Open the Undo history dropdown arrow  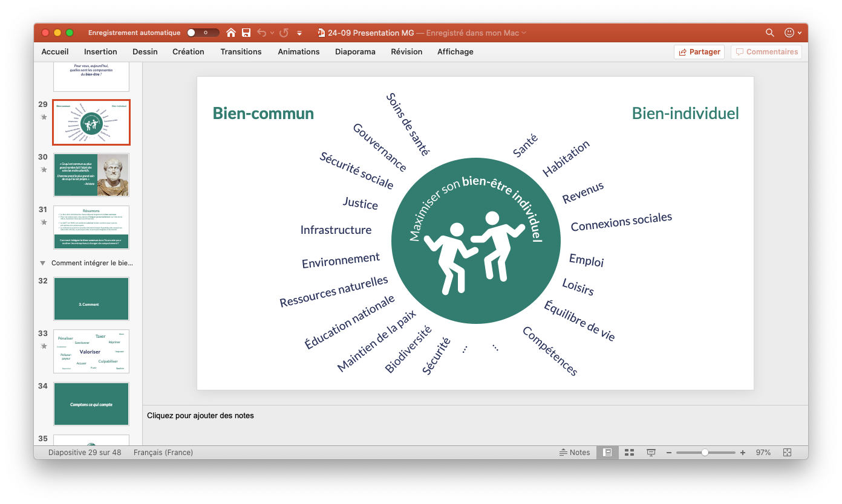(x=272, y=33)
